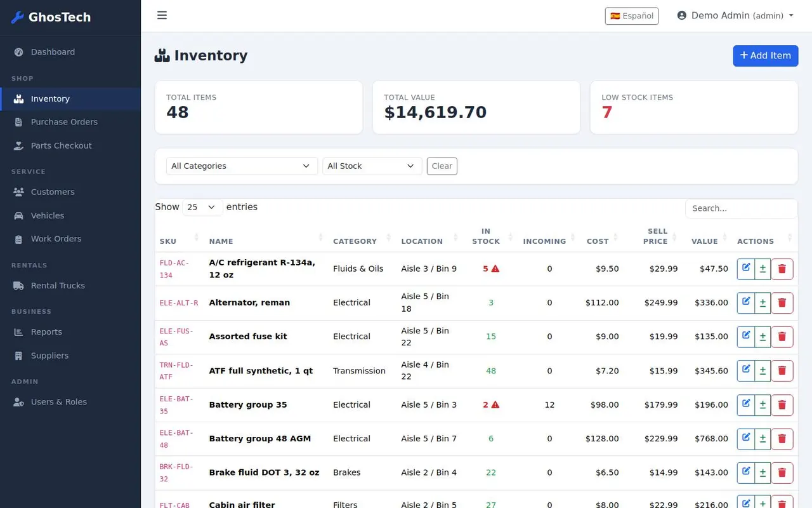Viewport: 812px width, 508px height.
Task: Open Dashboard in the sidebar
Action: pos(70,52)
